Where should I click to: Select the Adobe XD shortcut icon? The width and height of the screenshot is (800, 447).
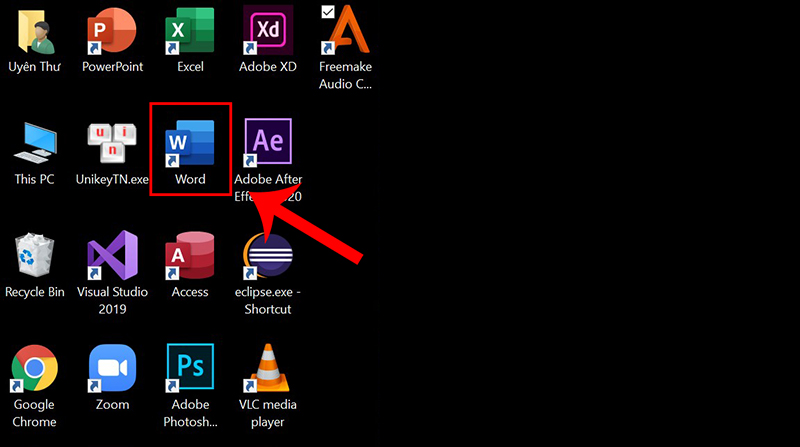268,30
